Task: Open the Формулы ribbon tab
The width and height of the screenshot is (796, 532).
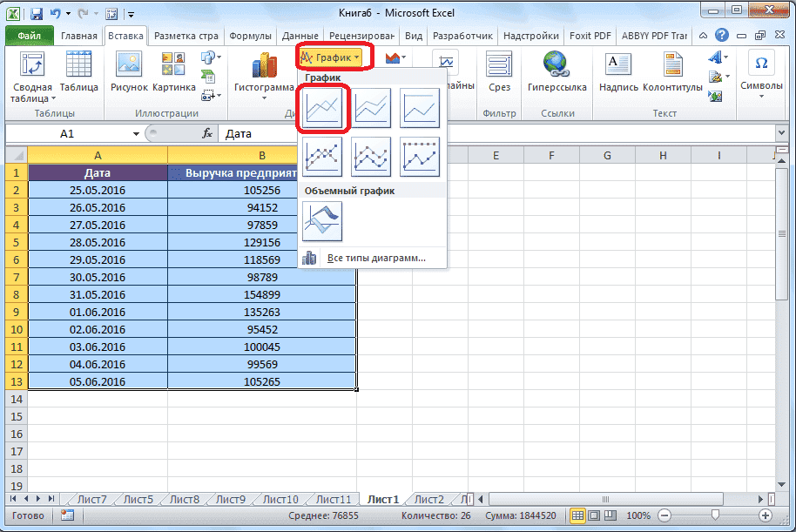Action: [x=251, y=36]
